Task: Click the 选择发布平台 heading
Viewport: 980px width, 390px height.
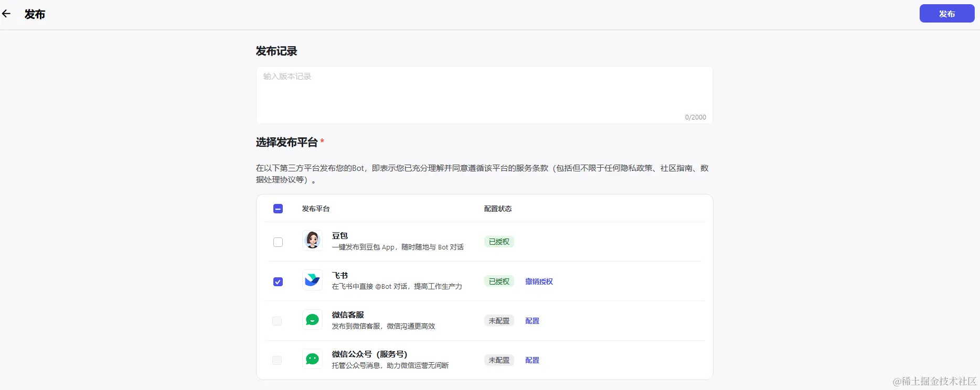Action: [x=287, y=142]
